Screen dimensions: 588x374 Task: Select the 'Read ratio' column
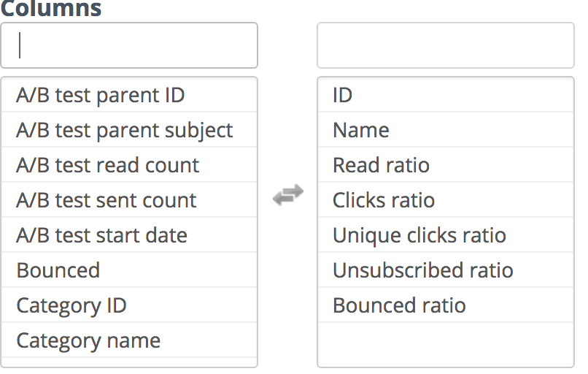click(446, 165)
